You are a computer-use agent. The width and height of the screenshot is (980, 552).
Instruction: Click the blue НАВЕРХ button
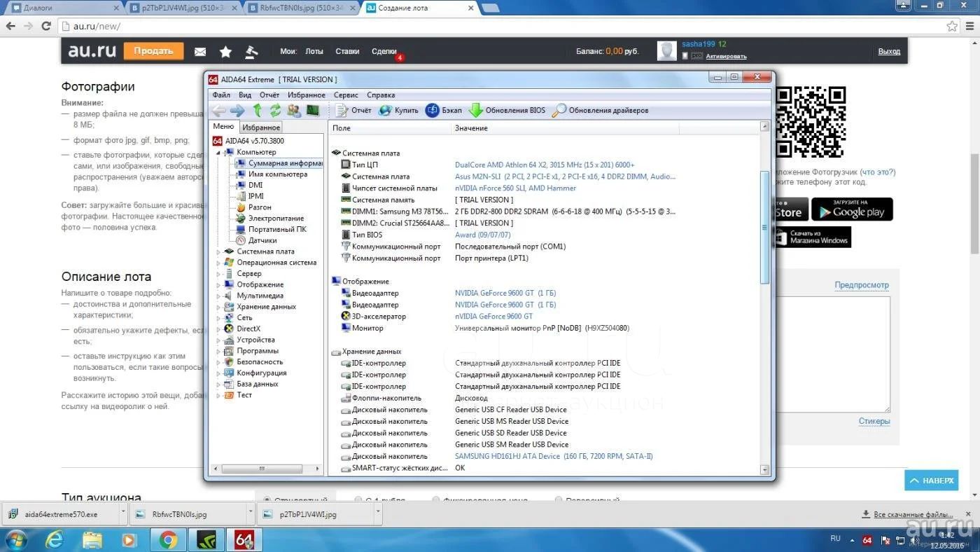(931, 481)
